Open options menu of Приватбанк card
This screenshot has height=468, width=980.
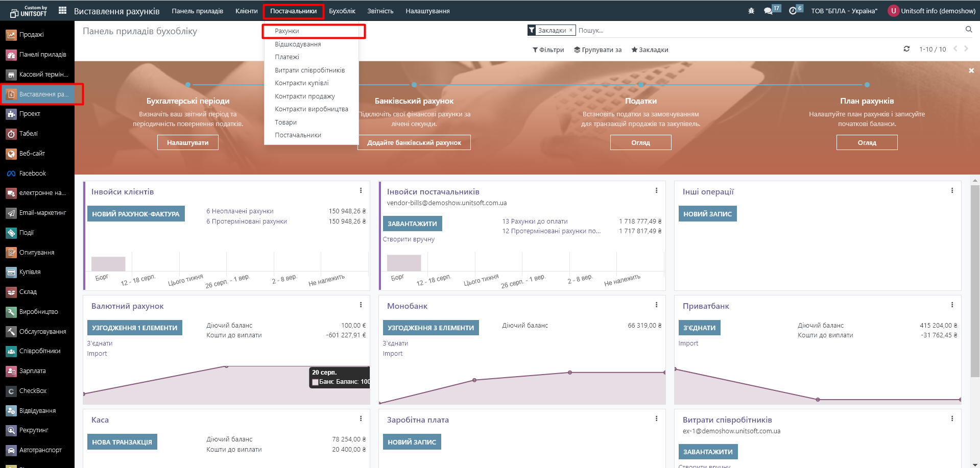click(952, 305)
